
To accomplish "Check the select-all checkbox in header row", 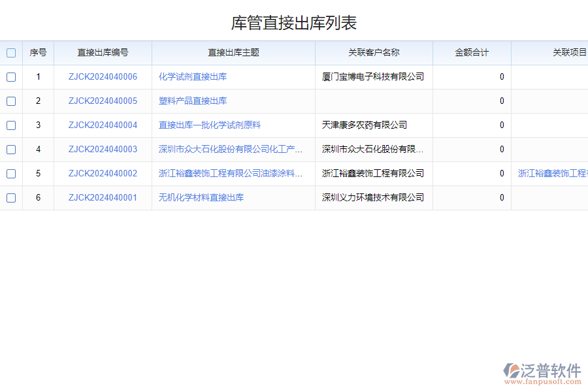I will (11, 53).
